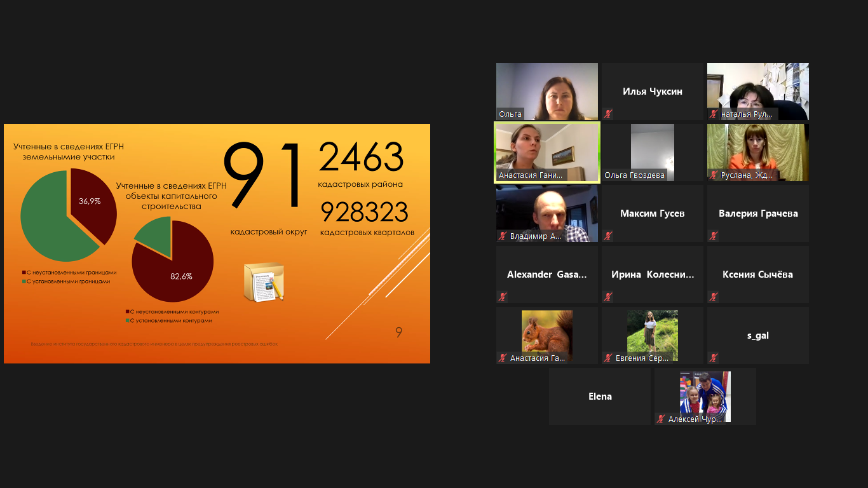Click muted mic icon on Максим Гусев tile

(x=608, y=236)
